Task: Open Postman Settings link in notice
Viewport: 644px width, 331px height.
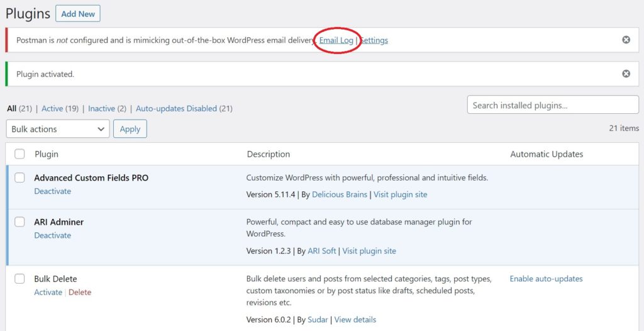Action: pos(374,40)
